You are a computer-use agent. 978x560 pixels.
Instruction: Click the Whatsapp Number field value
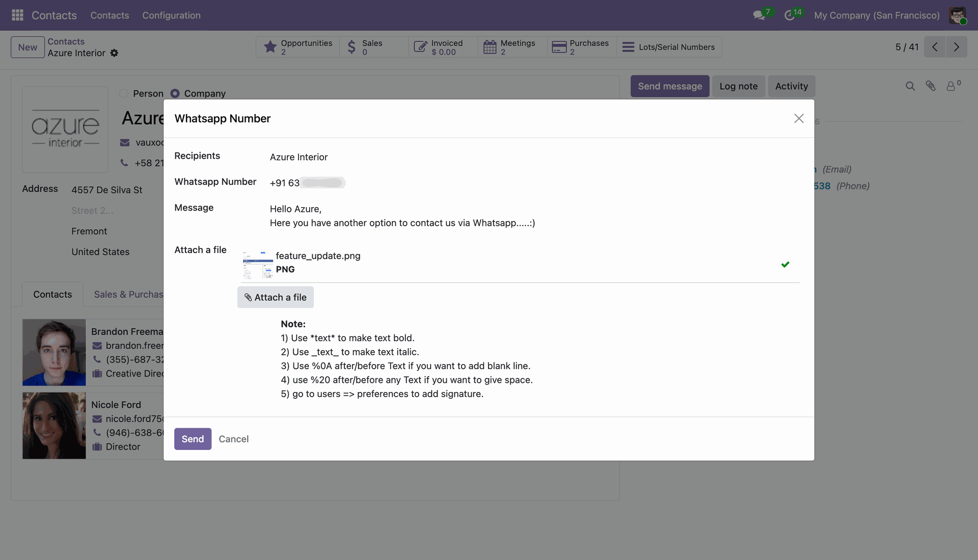pos(308,183)
